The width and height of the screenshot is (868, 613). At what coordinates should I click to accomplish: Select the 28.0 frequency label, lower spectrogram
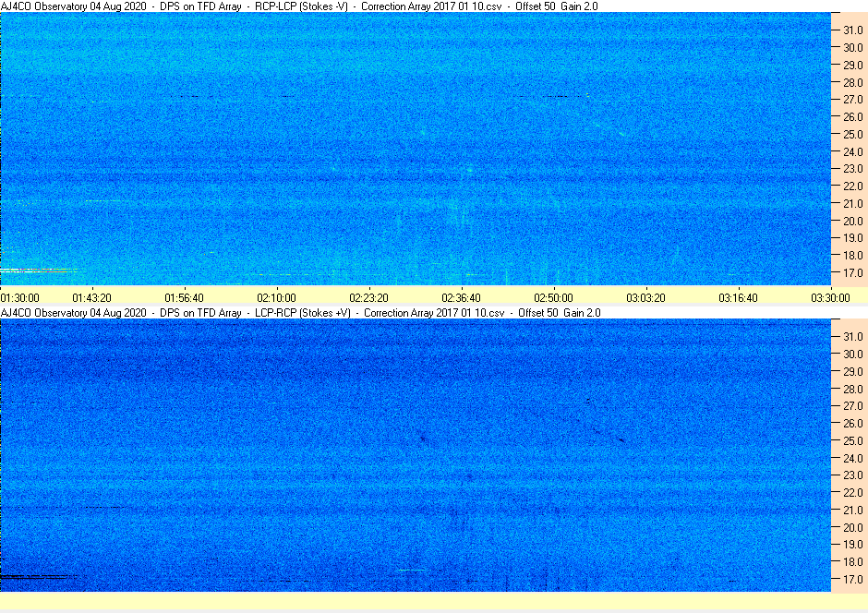pos(852,389)
